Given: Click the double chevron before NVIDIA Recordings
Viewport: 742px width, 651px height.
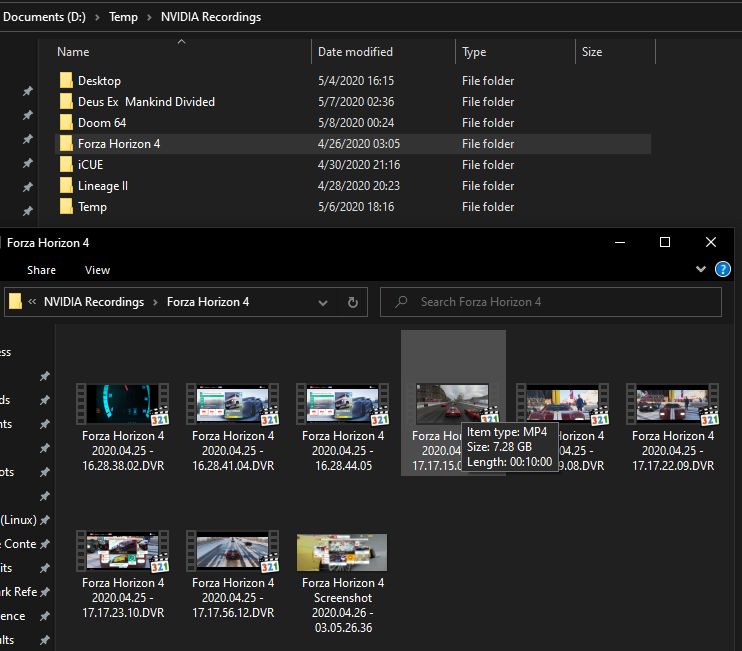Looking at the screenshot, I should click(32, 301).
